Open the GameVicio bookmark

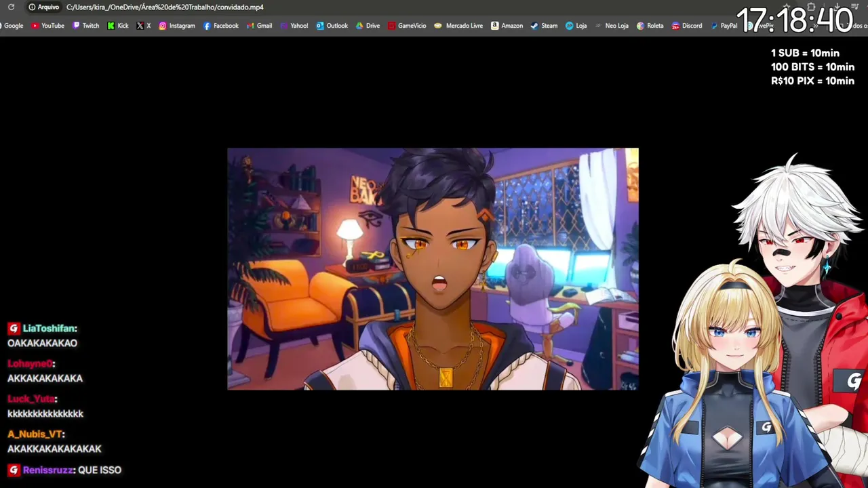click(x=407, y=26)
